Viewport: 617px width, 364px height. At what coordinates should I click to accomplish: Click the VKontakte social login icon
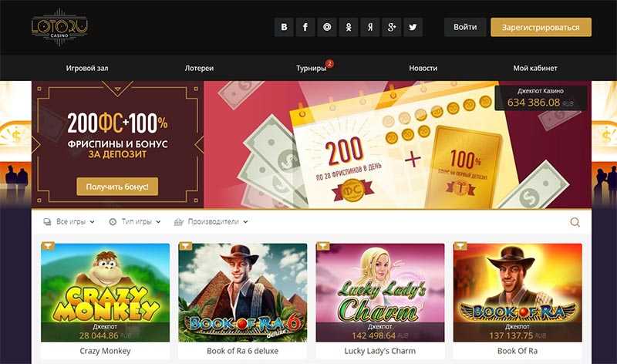(x=284, y=27)
